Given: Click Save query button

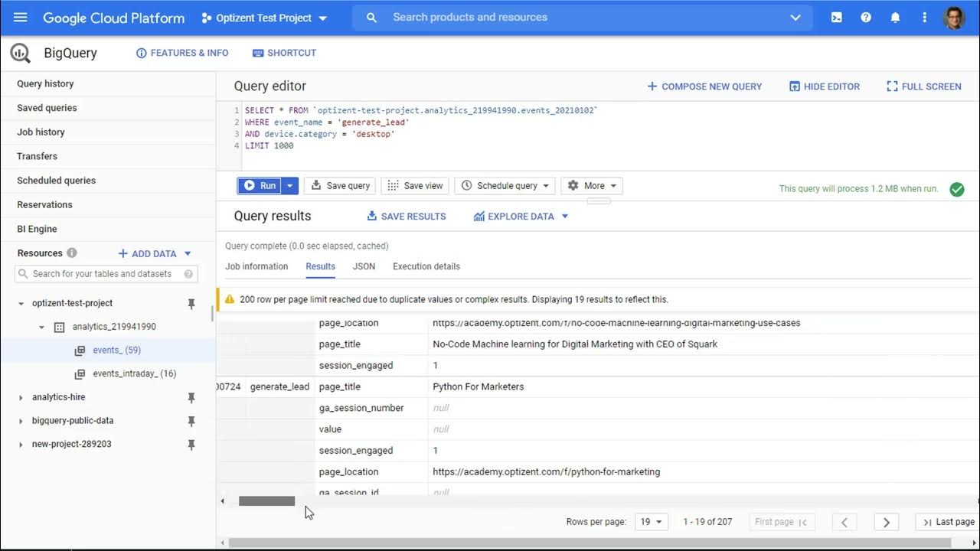Looking at the screenshot, I should [341, 186].
